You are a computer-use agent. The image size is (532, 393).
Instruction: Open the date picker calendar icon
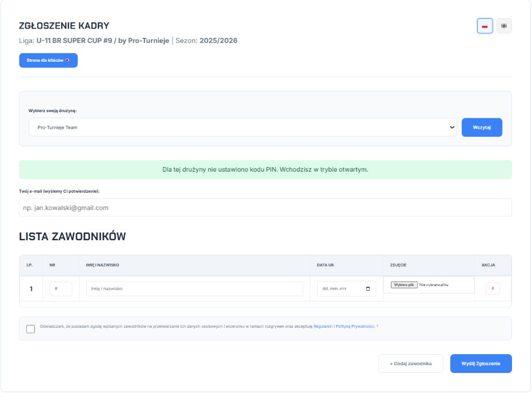(368, 289)
